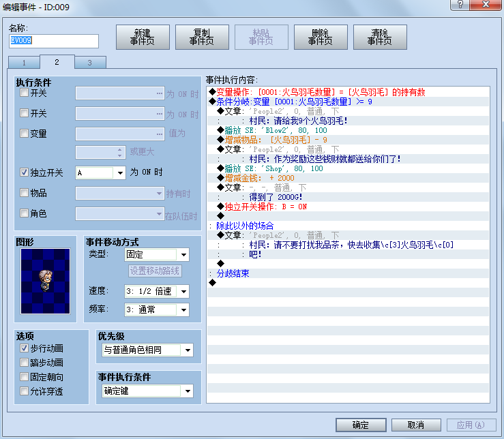This screenshot has height=439, width=504.
Task: Select the last empty diamond command line
Action: tap(349, 283)
